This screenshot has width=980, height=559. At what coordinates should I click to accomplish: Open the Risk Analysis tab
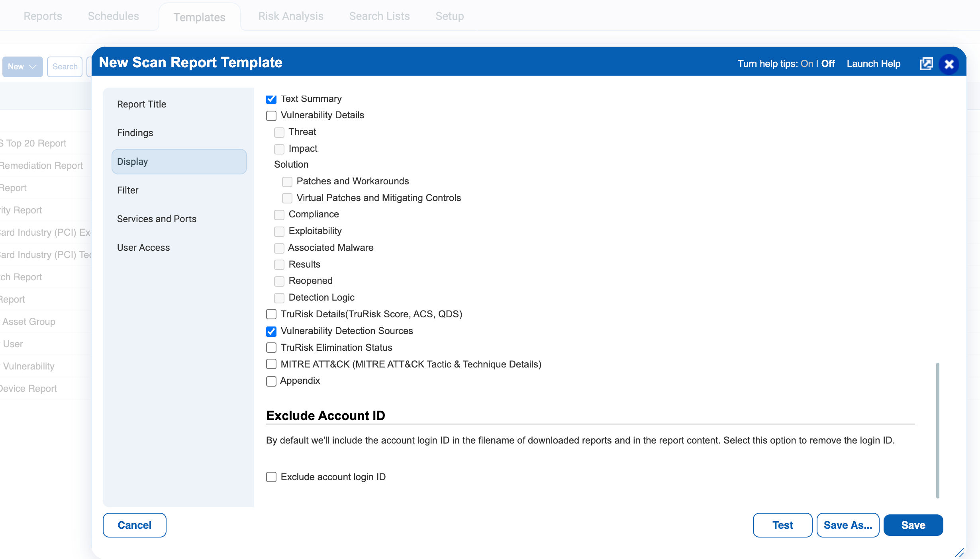pyautogui.click(x=291, y=16)
